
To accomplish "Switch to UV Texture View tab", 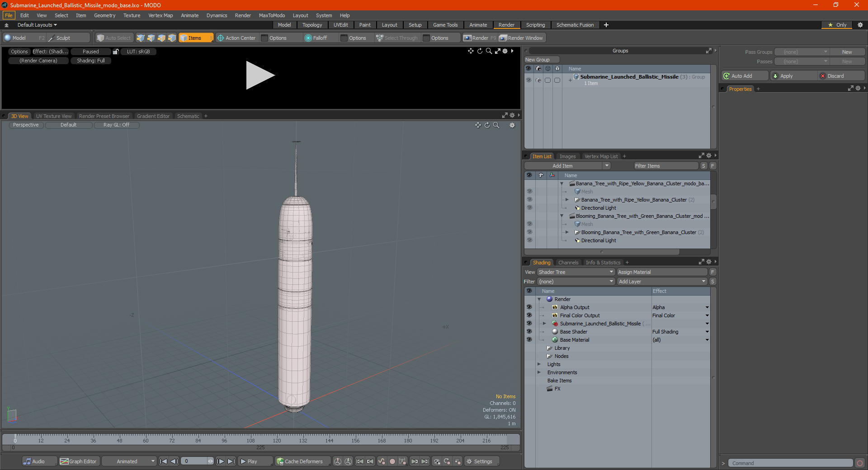I will (x=54, y=116).
